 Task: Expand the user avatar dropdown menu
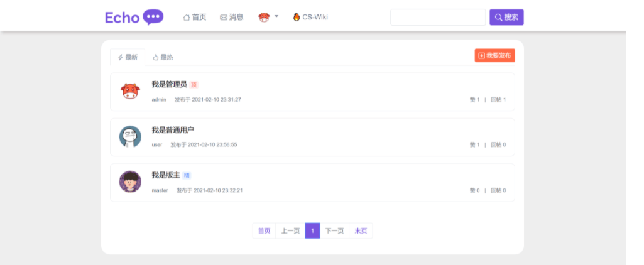click(268, 17)
